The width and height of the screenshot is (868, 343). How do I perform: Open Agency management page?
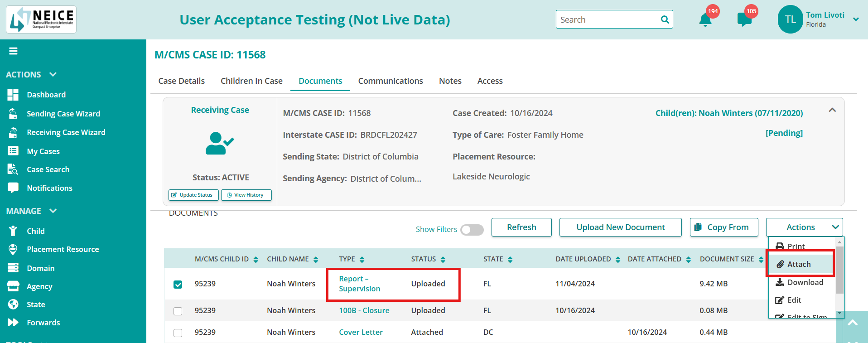click(39, 286)
